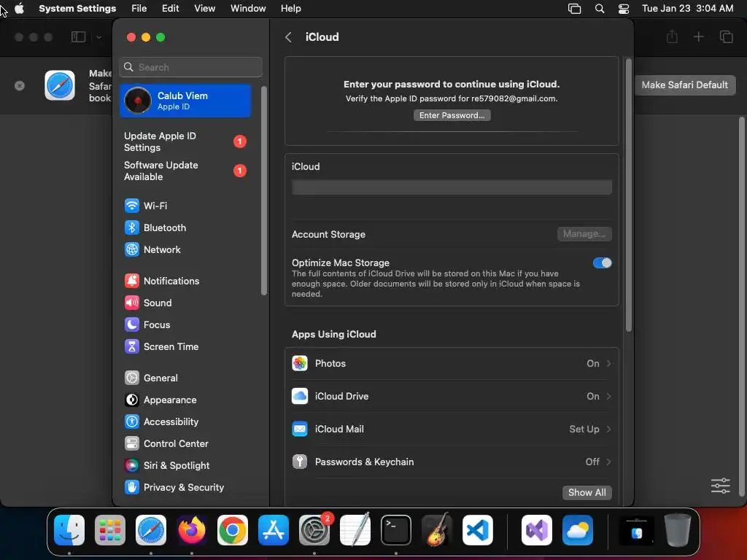747x560 pixels.
Task: Open the Apple menu
Action: coord(20,9)
